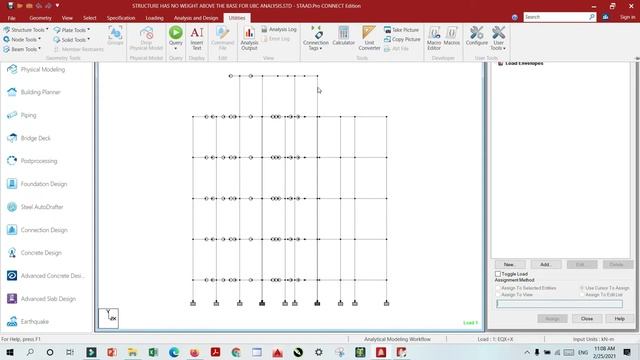Click the Sign in link
This screenshot has height=360, width=640.
(627, 17)
